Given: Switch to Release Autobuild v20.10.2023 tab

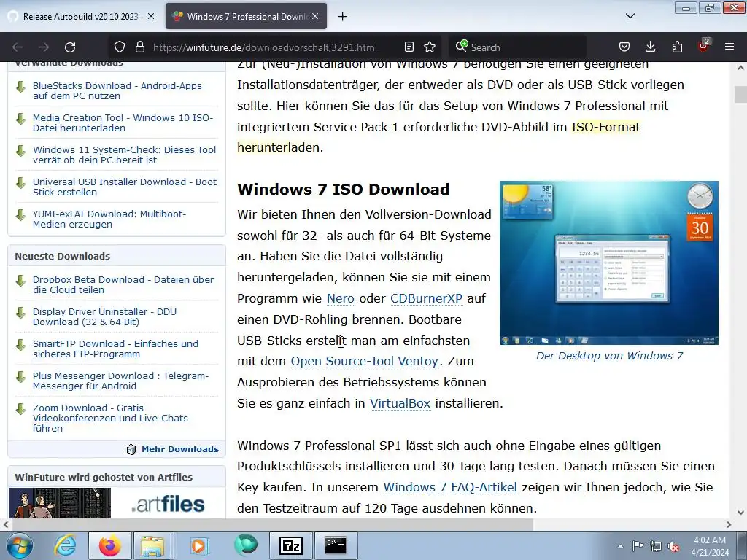Looking at the screenshot, I should (82, 17).
